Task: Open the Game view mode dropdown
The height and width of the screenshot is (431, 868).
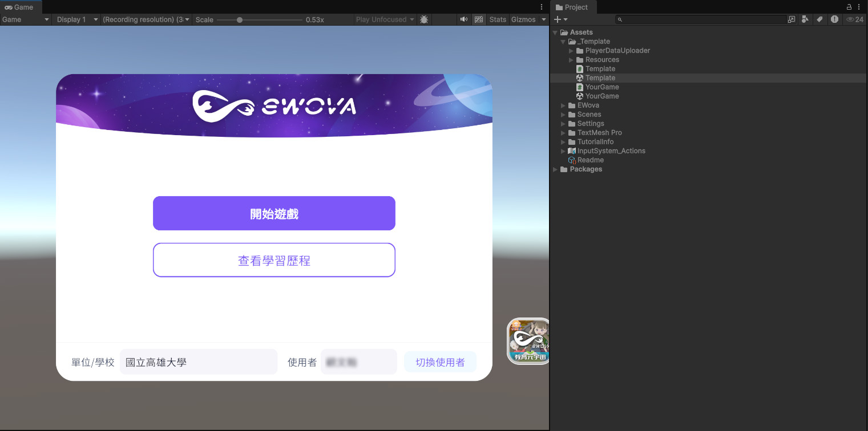Action: [26, 19]
